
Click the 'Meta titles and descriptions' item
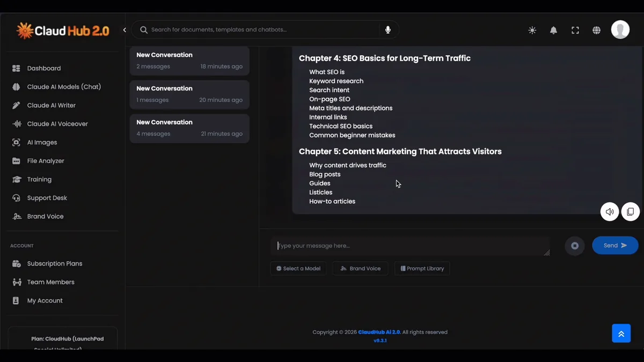[x=350, y=108]
